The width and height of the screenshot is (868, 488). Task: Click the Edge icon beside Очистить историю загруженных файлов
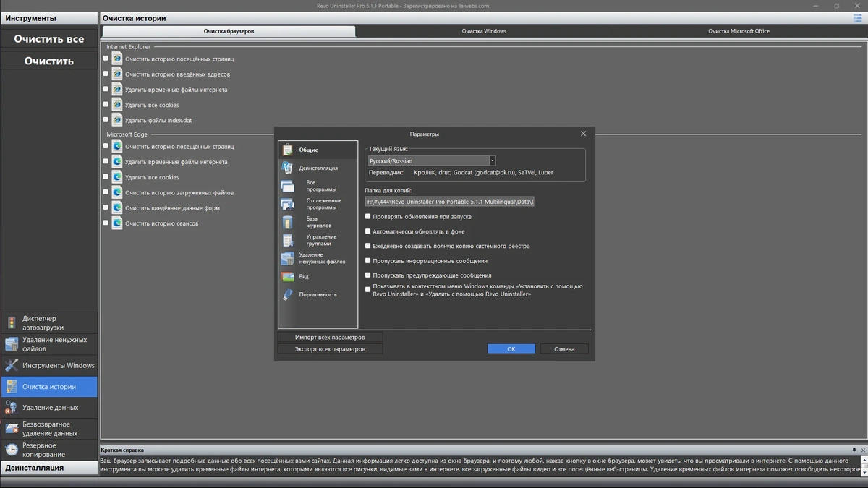117,192
